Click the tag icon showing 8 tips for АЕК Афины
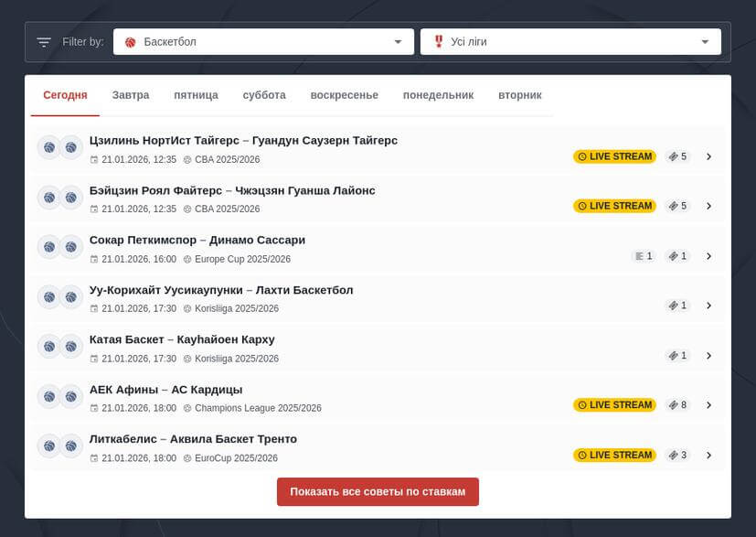756x537 pixels. 676,404
